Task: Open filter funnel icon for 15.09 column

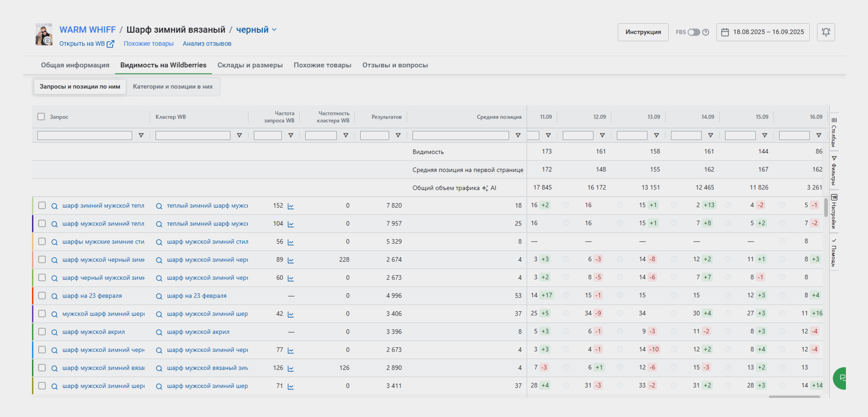Action: pyautogui.click(x=764, y=135)
